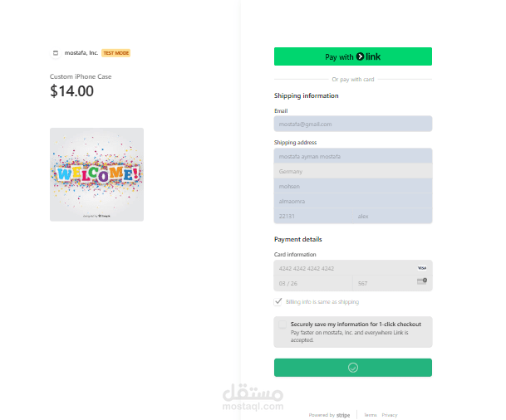The height and width of the screenshot is (420, 506).
Task: Open the Terms link
Action: (370, 415)
